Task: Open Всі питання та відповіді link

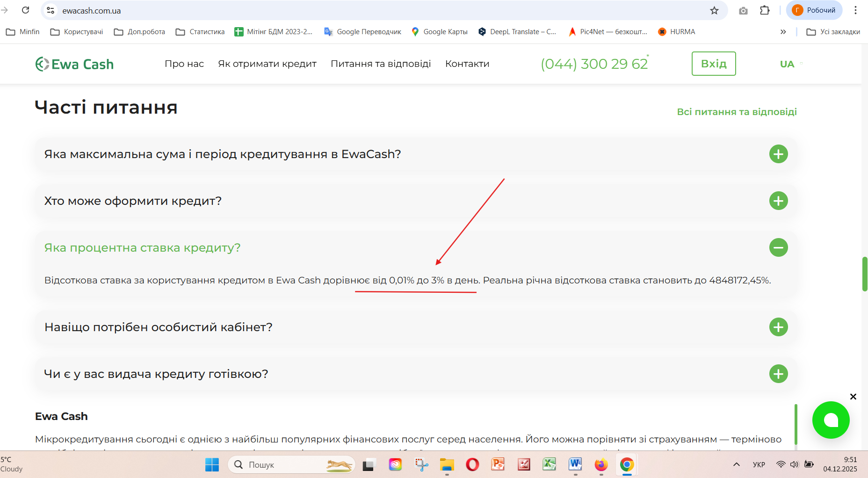Action: (x=737, y=112)
